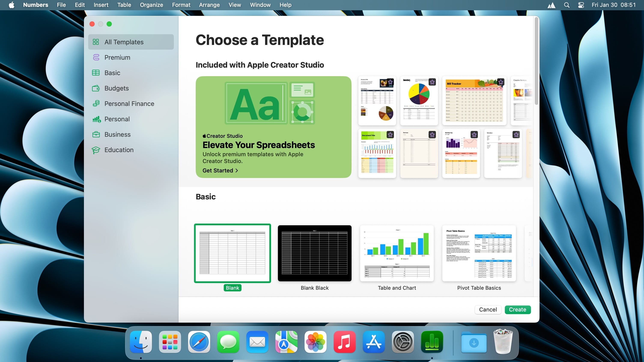
Task: Open the Basic templates category
Action: pos(112,73)
